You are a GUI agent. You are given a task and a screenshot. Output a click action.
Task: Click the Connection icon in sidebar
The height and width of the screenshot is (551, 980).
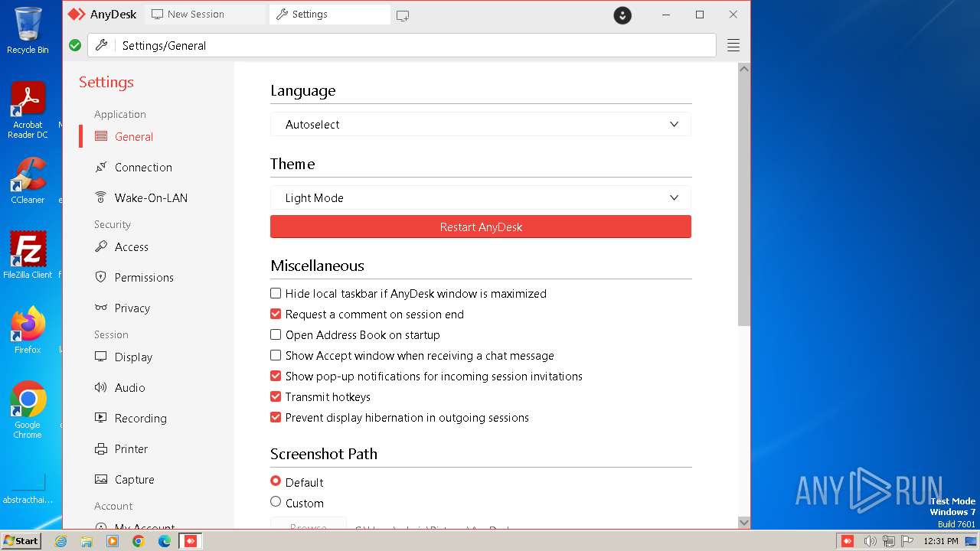pyautogui.click(x=100, y=168)
